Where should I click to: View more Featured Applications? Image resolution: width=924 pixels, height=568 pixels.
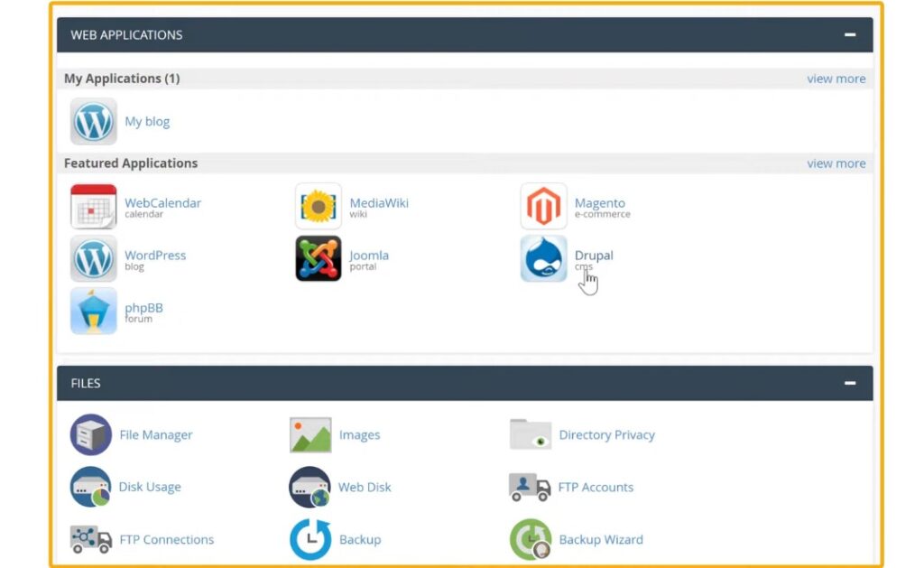click(836, 163)
